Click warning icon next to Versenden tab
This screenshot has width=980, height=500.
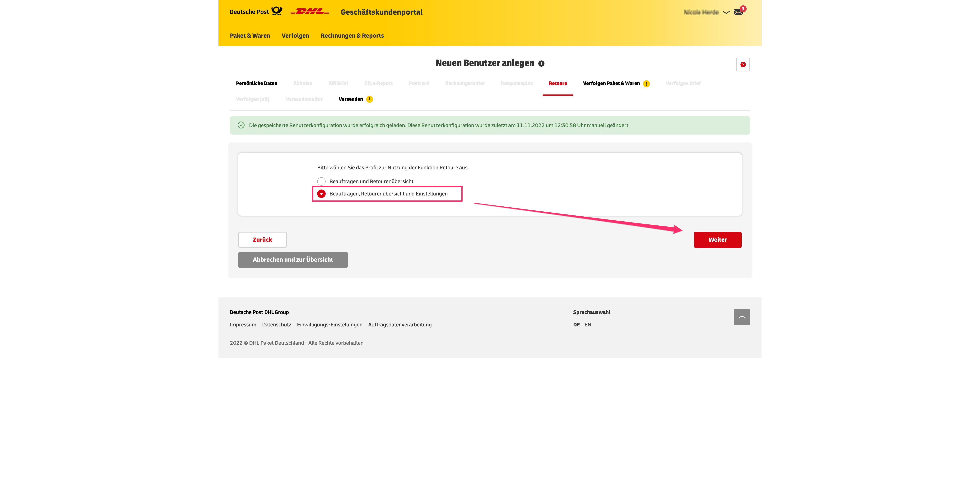click(369, 99)
